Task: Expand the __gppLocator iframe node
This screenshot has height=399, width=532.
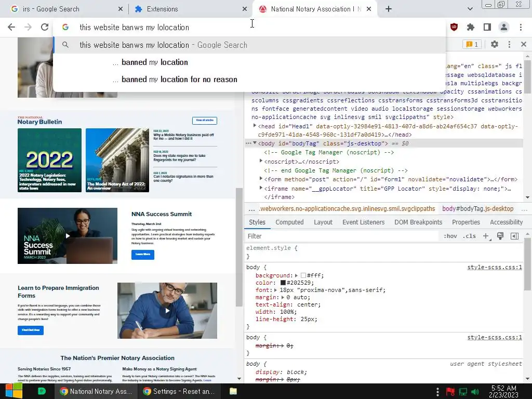Action: [x=261, y=188]
